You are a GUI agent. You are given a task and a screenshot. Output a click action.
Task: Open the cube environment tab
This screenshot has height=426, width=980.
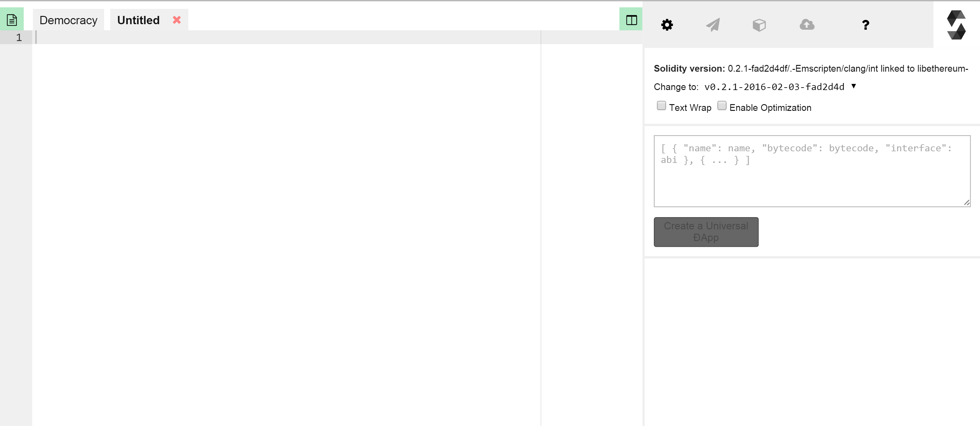[759, 25]
